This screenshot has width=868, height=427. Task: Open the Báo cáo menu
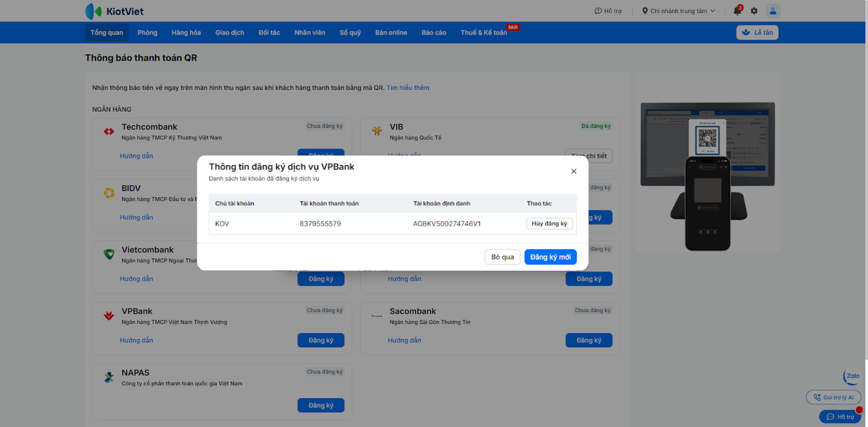point(434,33)
